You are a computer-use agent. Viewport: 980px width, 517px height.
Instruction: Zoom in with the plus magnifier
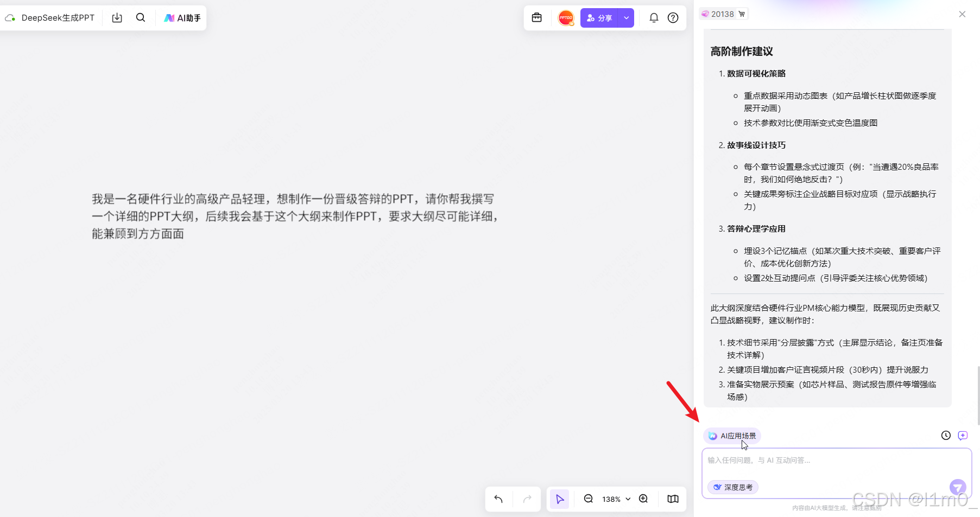643,499
